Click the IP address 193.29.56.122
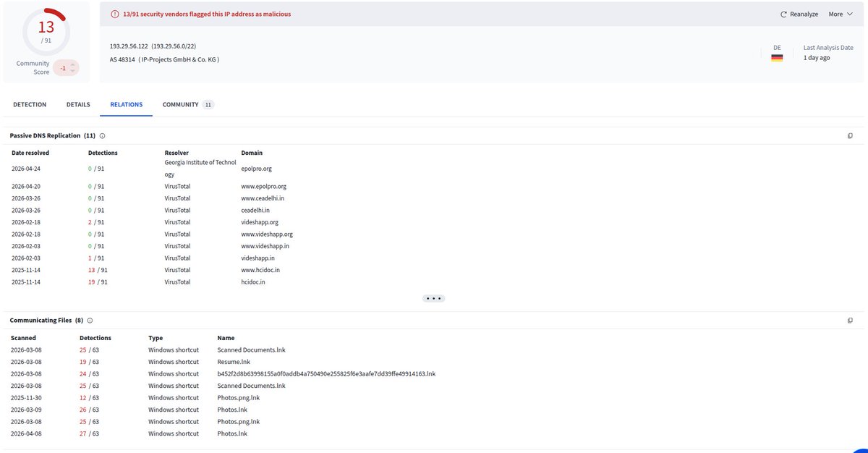Viewport: 868px width, 453px height. click(129, 46)
